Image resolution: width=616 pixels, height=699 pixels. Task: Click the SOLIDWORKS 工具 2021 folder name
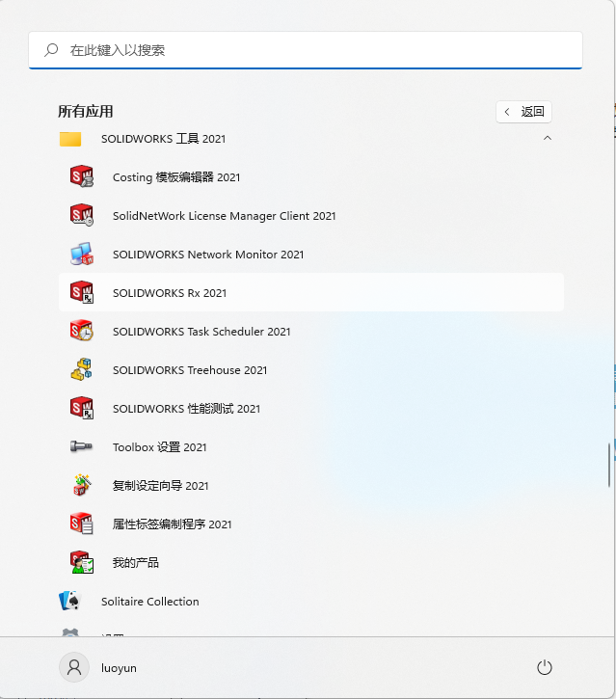click(x=163, y=139)
